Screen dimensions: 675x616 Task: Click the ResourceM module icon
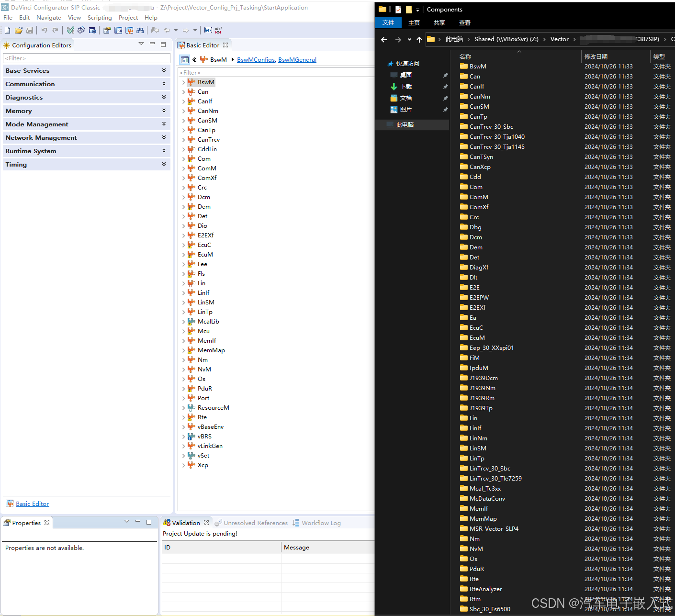tap(191, 408)
